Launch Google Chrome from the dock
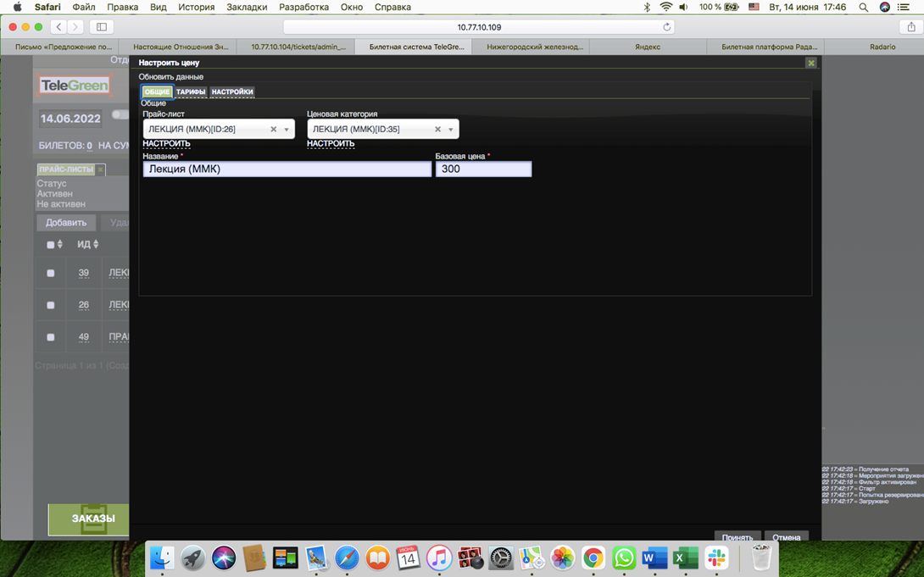The height and width of the screenshot is (577, 924). [x=593, y=558]
